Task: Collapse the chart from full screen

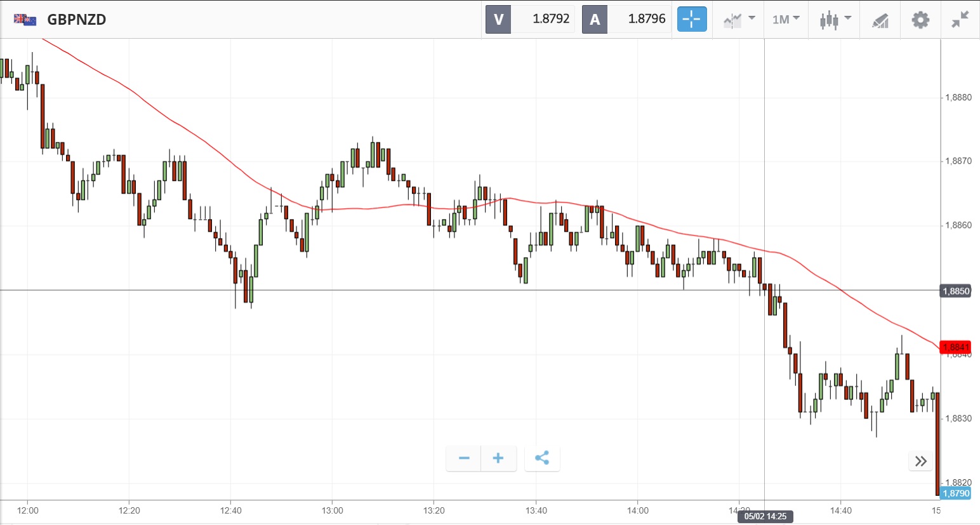Action: (960, 20)
